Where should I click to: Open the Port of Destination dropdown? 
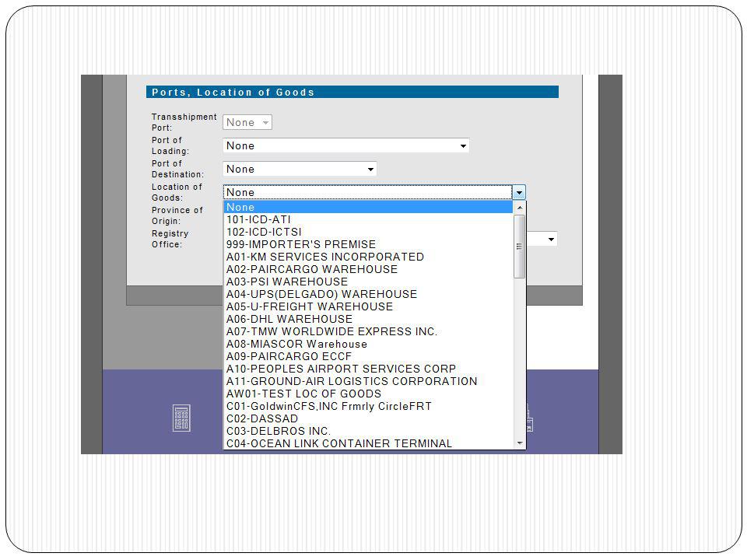point(300,169)
